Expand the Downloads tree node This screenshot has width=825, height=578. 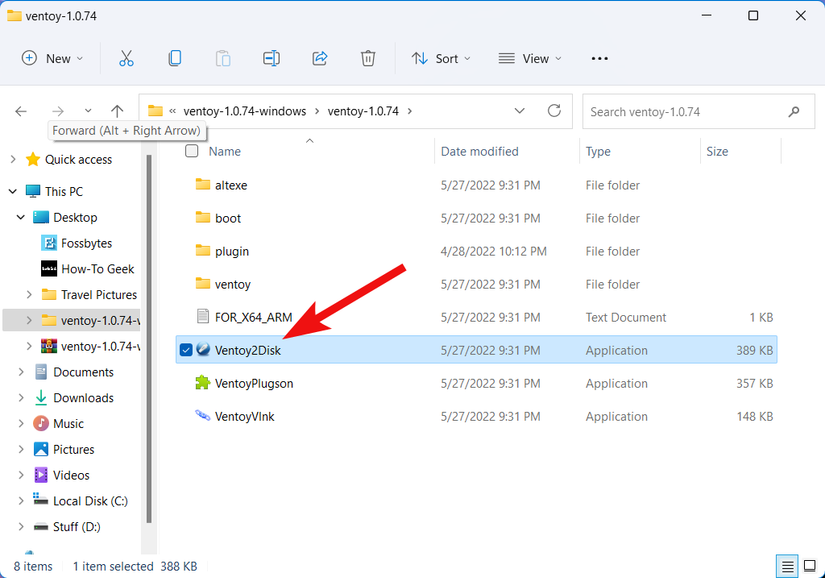point(21,398)
